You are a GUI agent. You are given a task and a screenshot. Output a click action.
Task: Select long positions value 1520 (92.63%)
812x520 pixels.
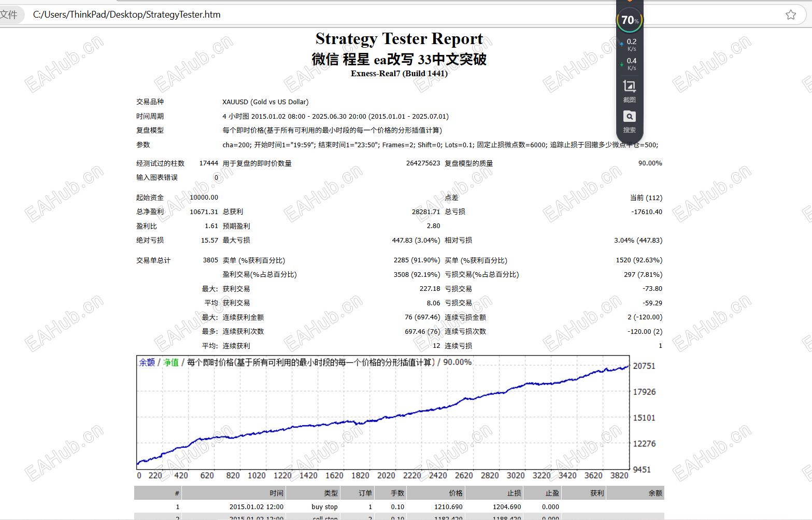639,260
